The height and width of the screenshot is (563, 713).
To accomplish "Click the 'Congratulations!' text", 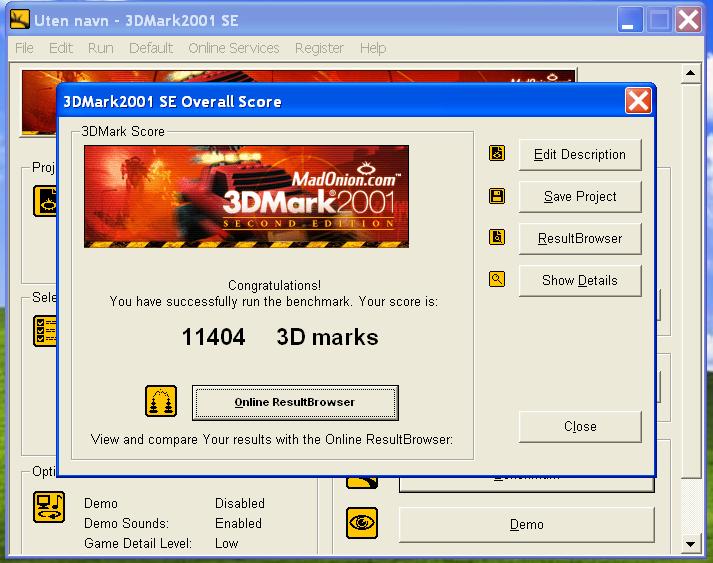I will point(274,285).
